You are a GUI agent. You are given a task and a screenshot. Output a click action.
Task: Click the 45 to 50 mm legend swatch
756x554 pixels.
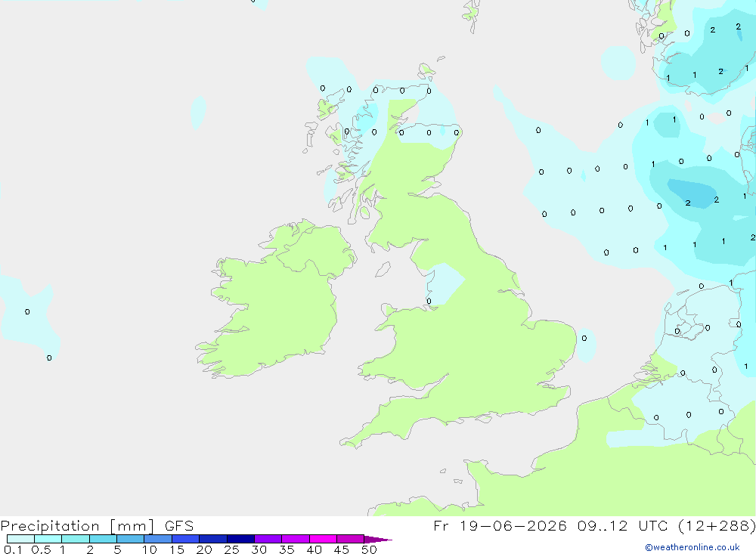pos(351,539)
